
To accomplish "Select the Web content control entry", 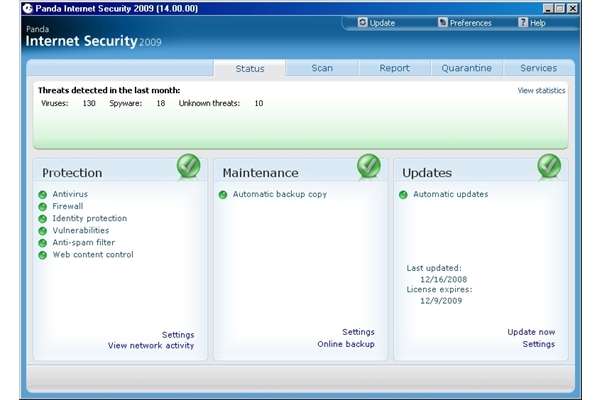I will pyautogui.click(x=93, y=255).
